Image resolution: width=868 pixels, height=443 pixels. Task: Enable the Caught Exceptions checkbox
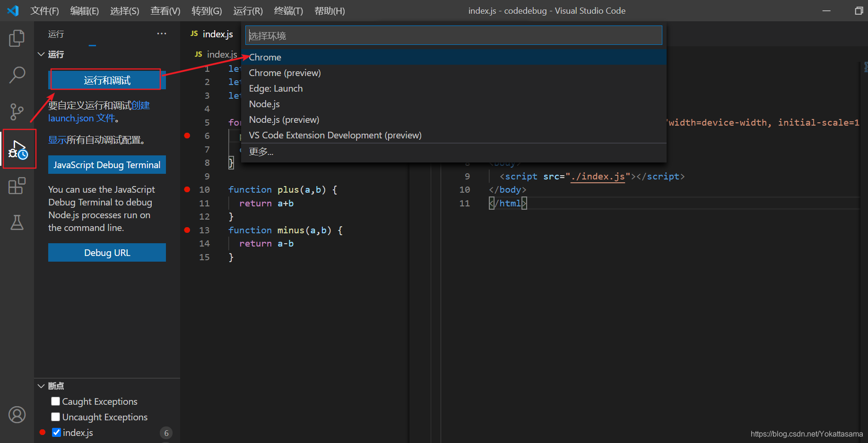pos(56,401)
